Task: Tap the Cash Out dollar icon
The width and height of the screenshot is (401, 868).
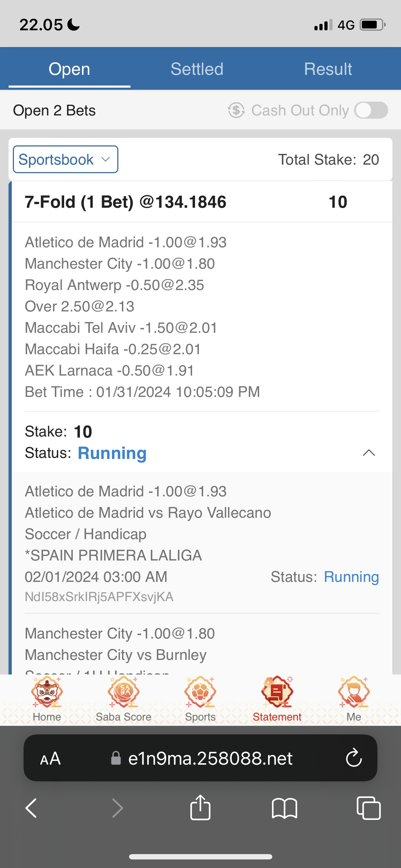Action: tap(236, 110)
